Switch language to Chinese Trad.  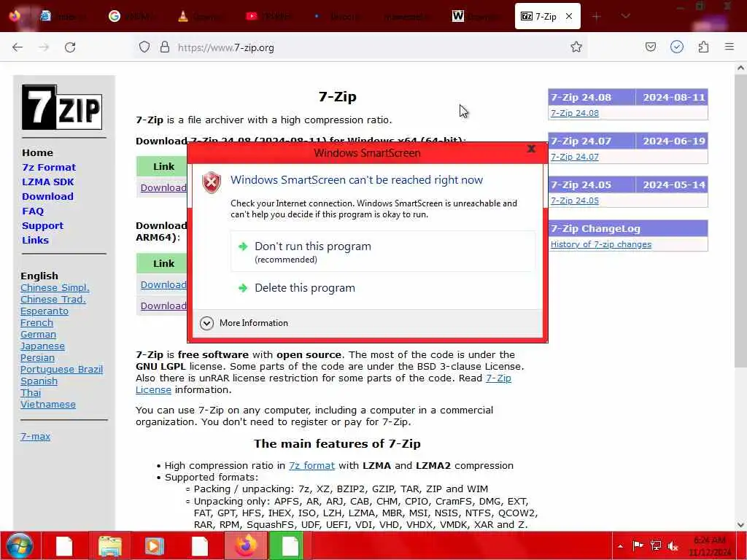53,299
